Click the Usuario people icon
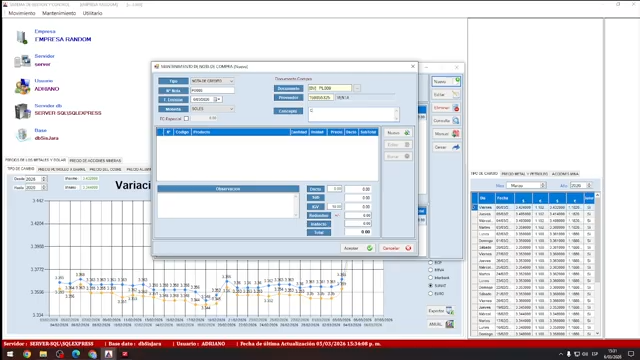The height and width of the screenshot is (360, 640). pyautogui.click(x=22, y=86)
